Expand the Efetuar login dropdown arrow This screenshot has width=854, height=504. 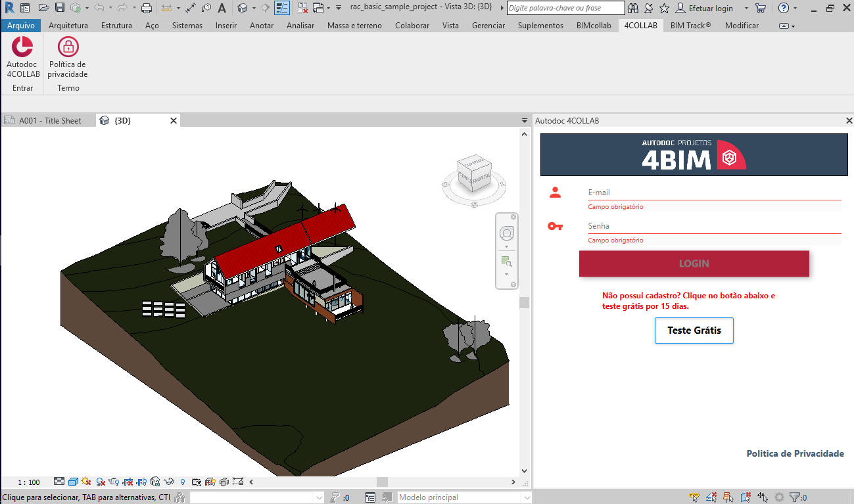point(747,9)
